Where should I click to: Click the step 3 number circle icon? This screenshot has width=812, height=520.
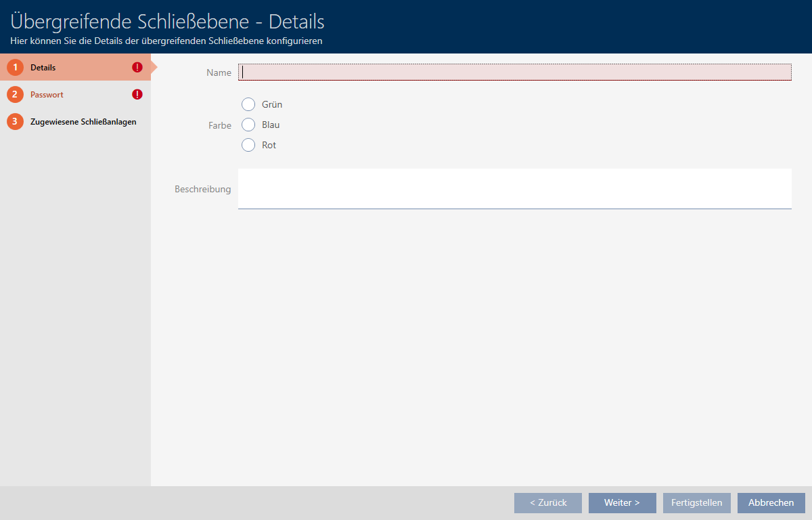[x=15, y=122]
